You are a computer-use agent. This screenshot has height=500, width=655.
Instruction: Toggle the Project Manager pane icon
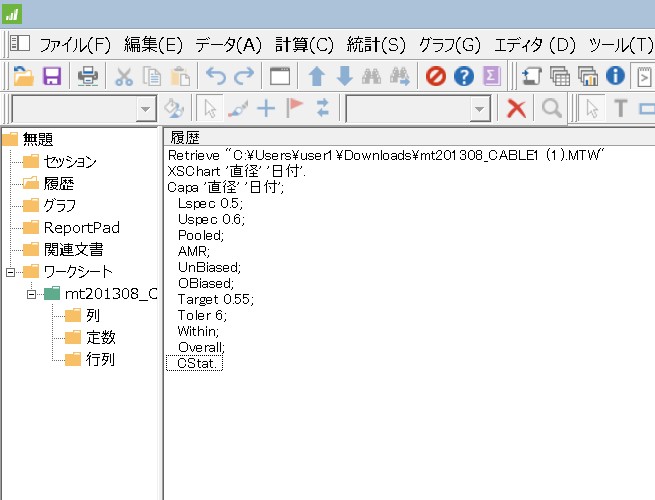(x=20, y=43)
